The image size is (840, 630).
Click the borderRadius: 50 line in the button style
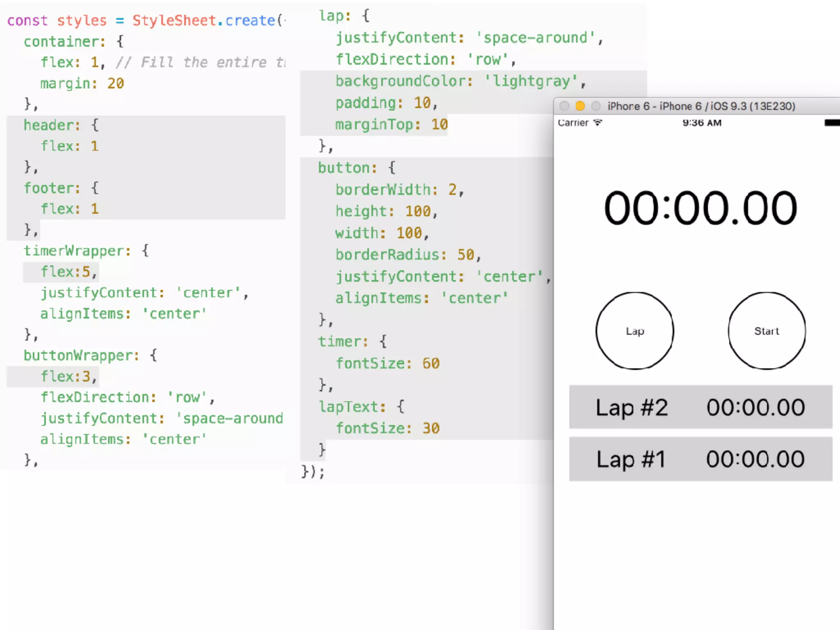pos(408,255)
